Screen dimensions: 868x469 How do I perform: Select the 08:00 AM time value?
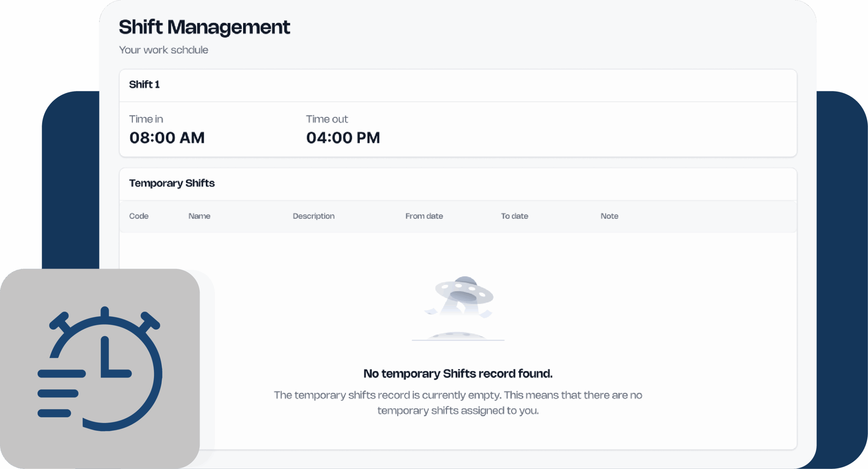[x=167, y=138]
